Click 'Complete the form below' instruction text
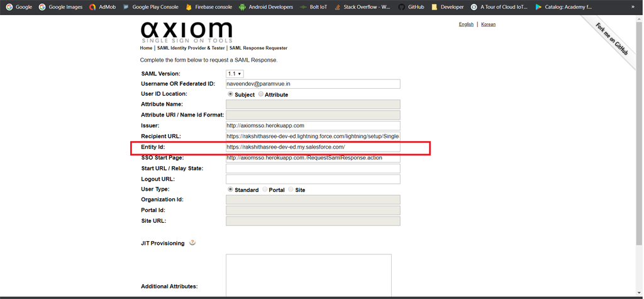644x299 pixels. 209,60
